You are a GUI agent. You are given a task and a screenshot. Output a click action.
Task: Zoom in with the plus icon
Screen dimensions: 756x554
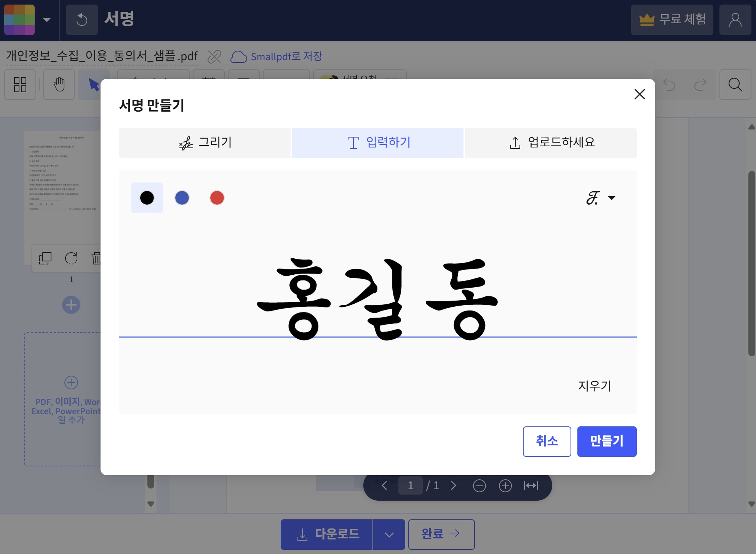[x=505, y=486]
